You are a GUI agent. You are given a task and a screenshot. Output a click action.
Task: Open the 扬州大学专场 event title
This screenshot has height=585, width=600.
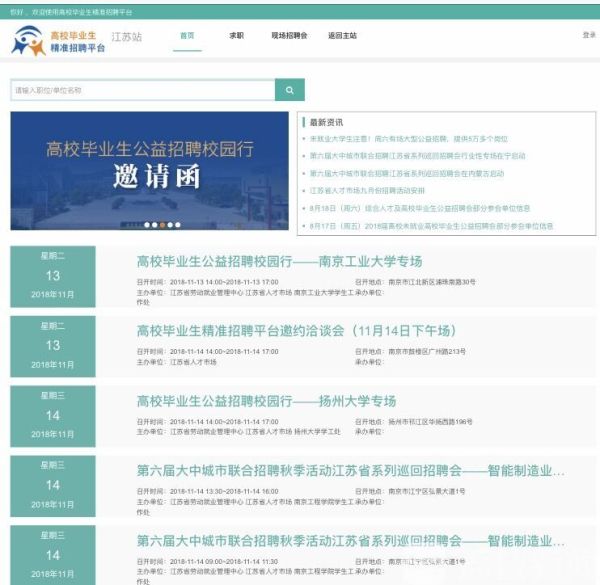pos(266,401)
